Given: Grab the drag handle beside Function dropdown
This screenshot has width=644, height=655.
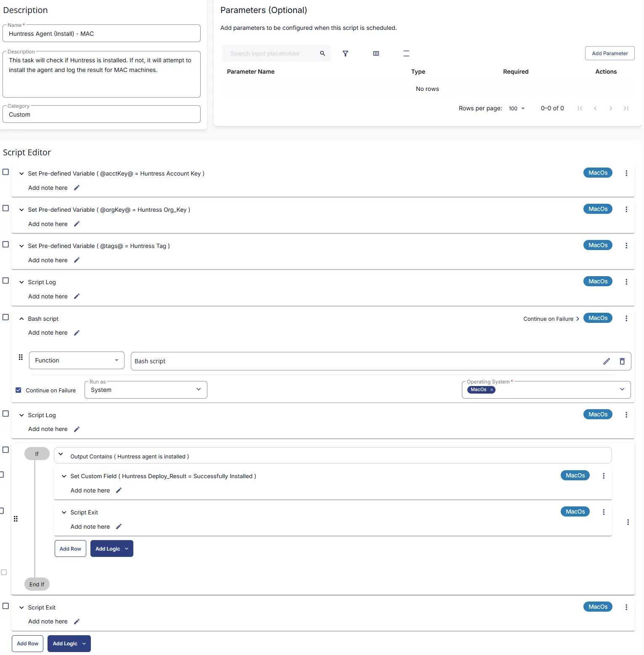Looking at the screenshot, I should pos(21,357).
